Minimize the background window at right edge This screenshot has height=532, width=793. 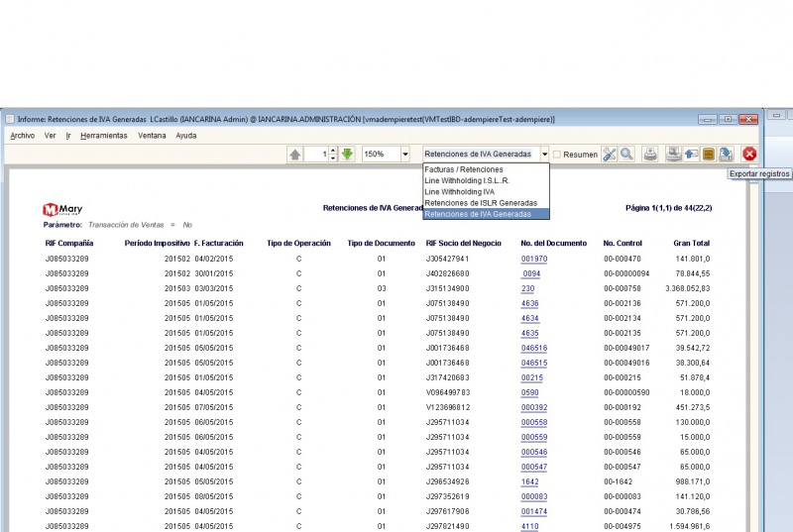(776, 115)
